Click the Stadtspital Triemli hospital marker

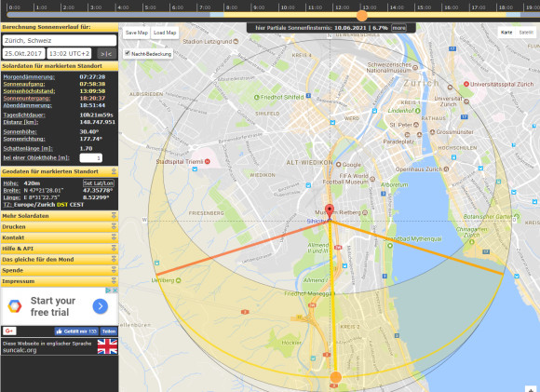(x=208, y=161)
